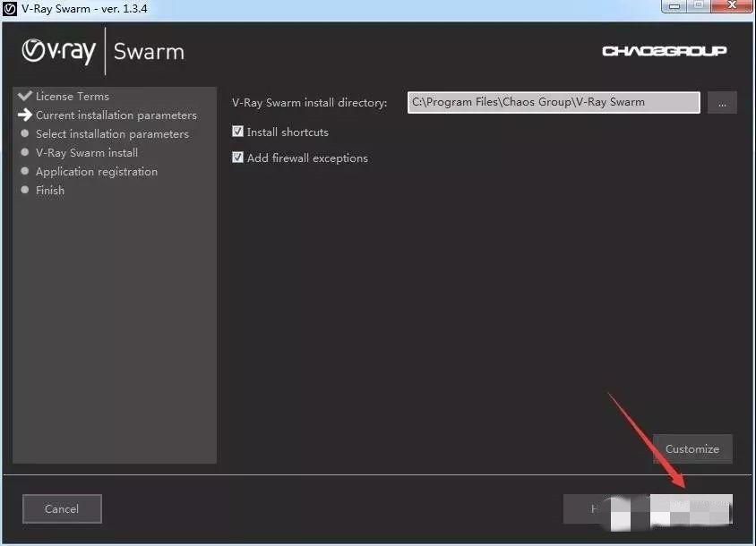
Task: Click the install directory path field
Action: [553, 102]
